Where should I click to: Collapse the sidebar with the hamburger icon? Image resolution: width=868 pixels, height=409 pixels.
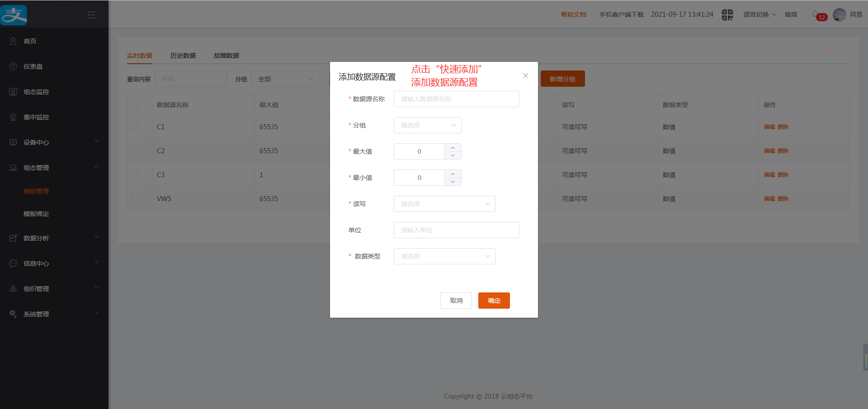91,15
